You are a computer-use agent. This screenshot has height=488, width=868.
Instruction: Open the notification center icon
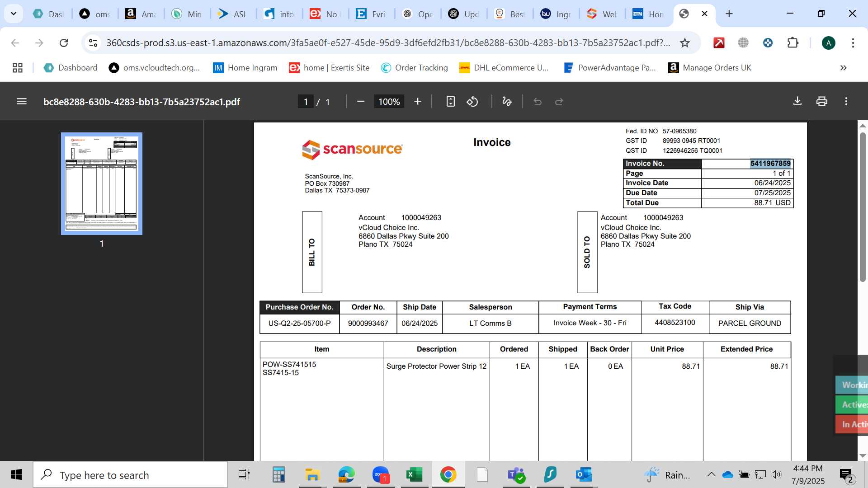[846, 475]
